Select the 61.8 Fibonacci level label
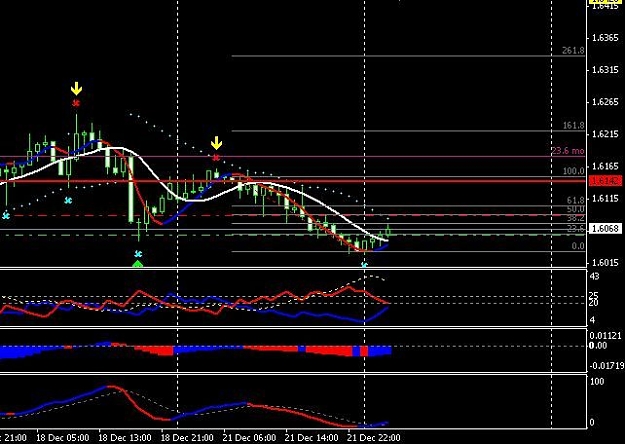Image resolution: width=625 pixels, height=444 pixels. (x=575, y=200)
